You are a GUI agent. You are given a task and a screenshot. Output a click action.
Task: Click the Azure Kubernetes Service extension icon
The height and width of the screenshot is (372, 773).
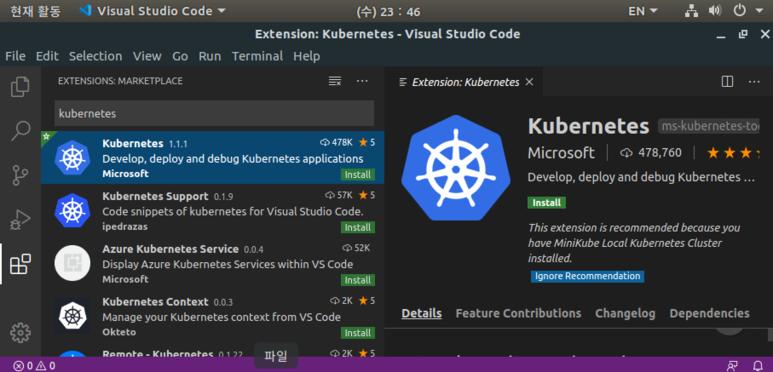coord(72,263)
